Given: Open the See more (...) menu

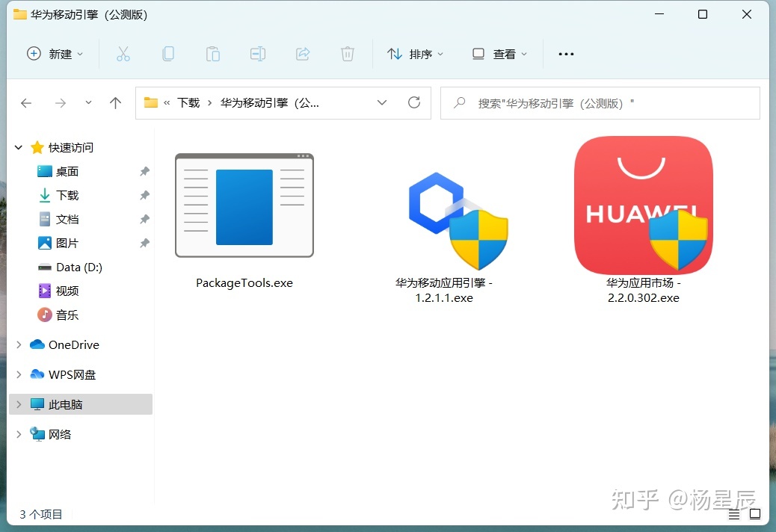Looking at the screenshot, I should coord(565,53).
